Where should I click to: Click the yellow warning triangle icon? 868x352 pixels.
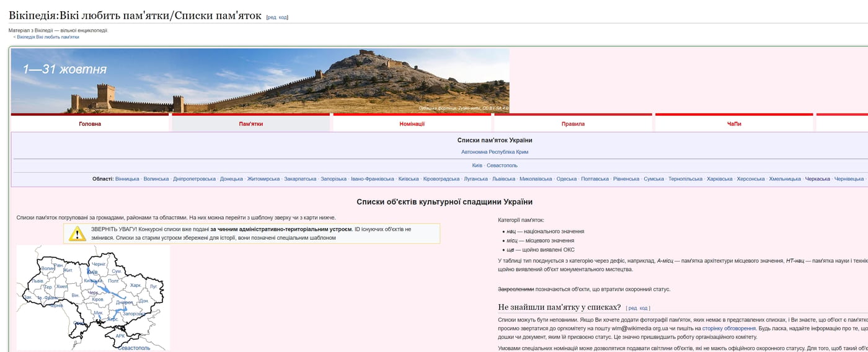77,234
